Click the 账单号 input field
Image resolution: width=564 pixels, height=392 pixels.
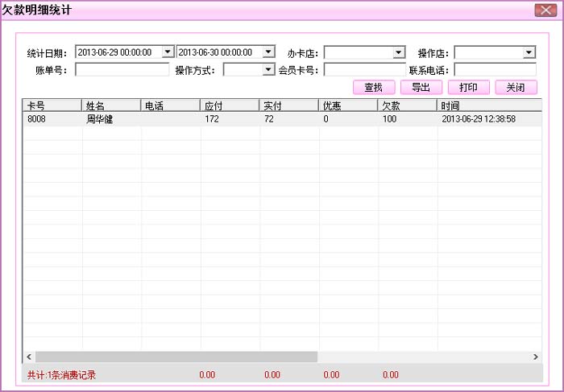[x=122, y=70]
